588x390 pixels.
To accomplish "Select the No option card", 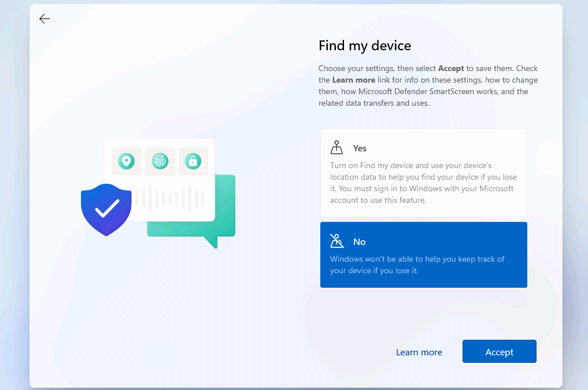I will 423,255.
